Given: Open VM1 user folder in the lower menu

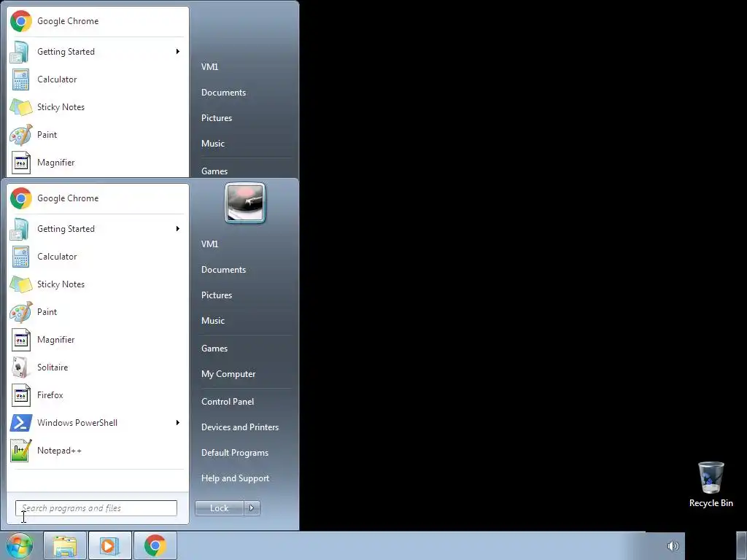Looking at the screenshot, I should tap(209, 244).
